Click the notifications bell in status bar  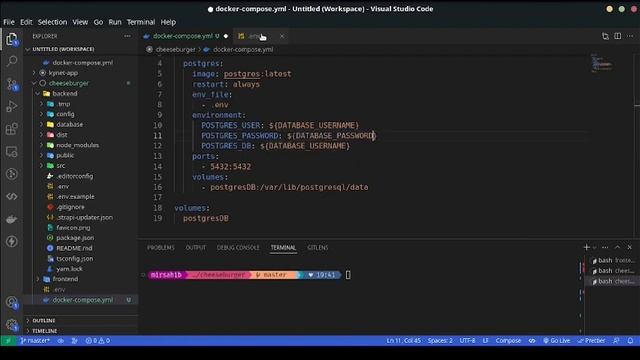(630, 340)
